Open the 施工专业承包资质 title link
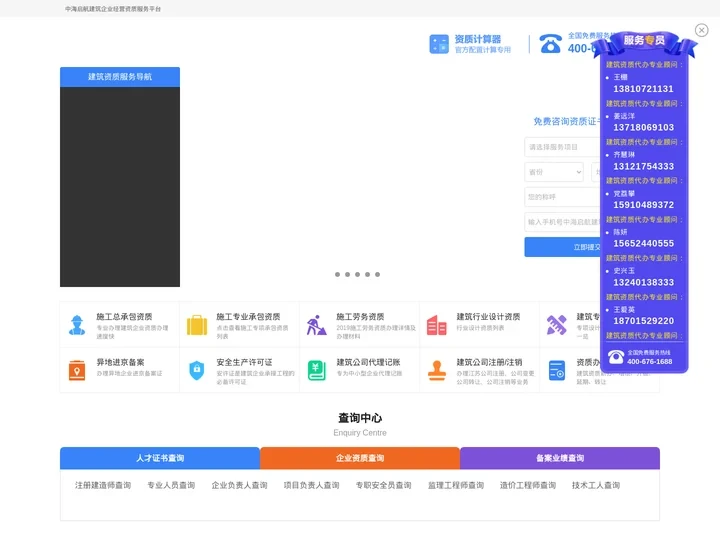Viewport: 720px width, 540px height. [x=248, y=317]
